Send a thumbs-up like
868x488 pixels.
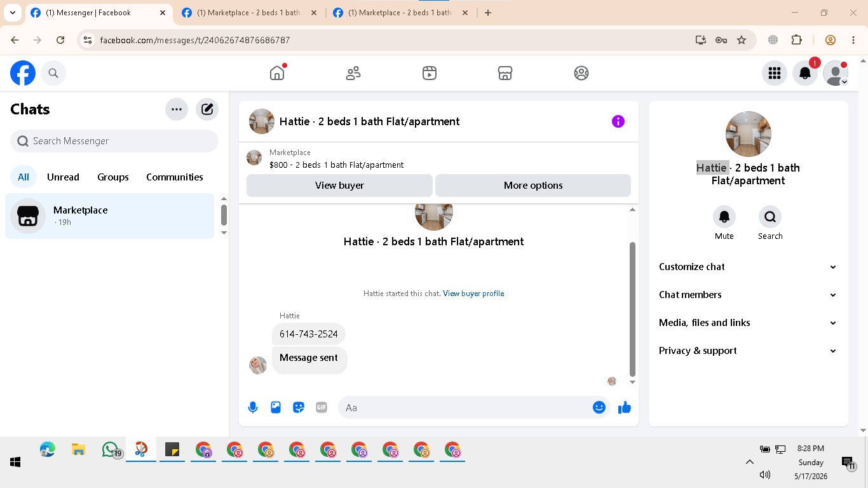click(625, 408)
